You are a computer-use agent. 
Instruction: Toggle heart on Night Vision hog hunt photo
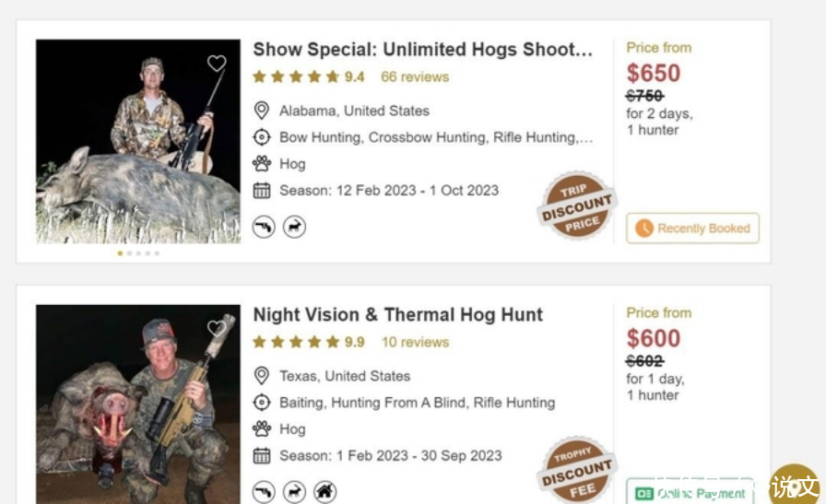(217, 328)
